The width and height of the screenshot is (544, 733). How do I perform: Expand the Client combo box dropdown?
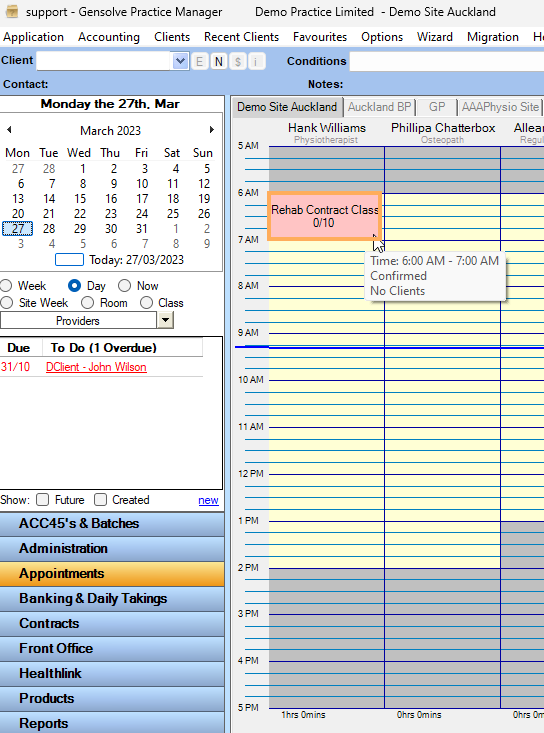(180, 61)
